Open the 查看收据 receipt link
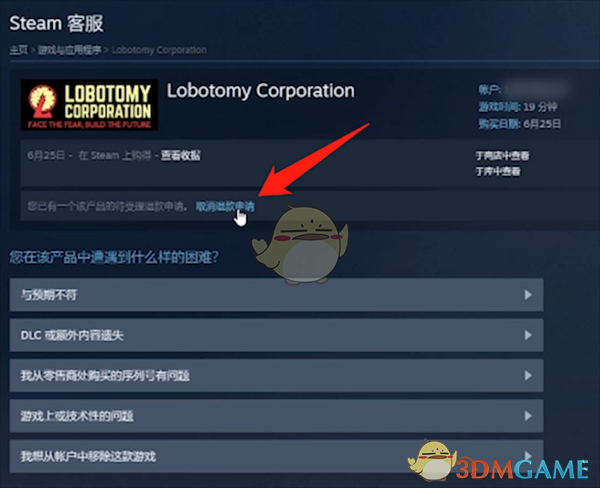Screen dimensions: 600x488 pyautogui.click(x=181, y=155)
